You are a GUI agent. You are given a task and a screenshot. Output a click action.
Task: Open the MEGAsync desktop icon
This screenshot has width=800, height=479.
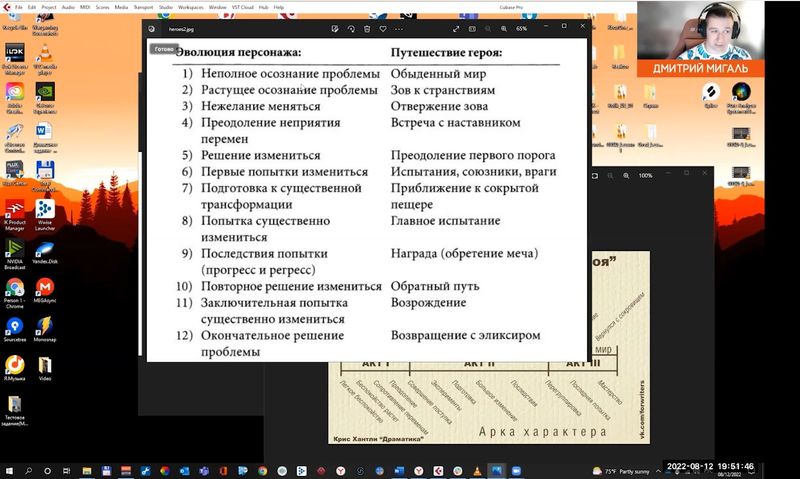point(45,291)
